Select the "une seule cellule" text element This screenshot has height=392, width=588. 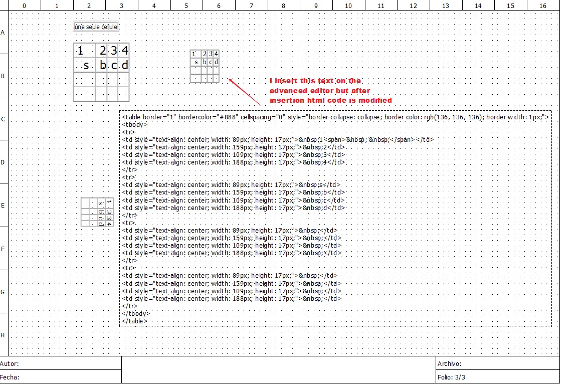(x=96, y=27)
